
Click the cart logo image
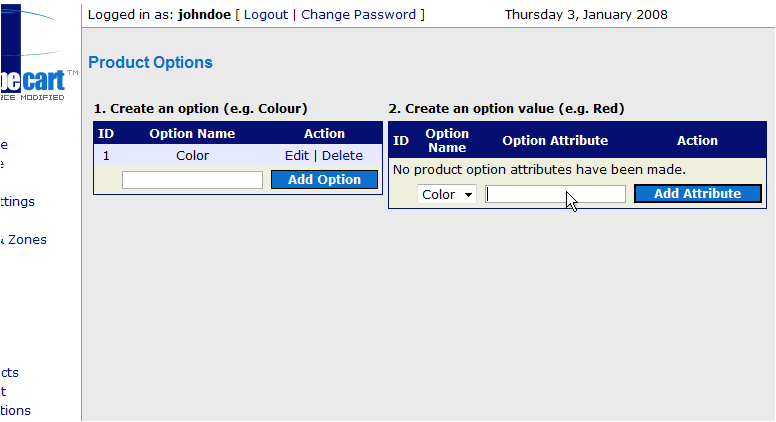(39, 53)
